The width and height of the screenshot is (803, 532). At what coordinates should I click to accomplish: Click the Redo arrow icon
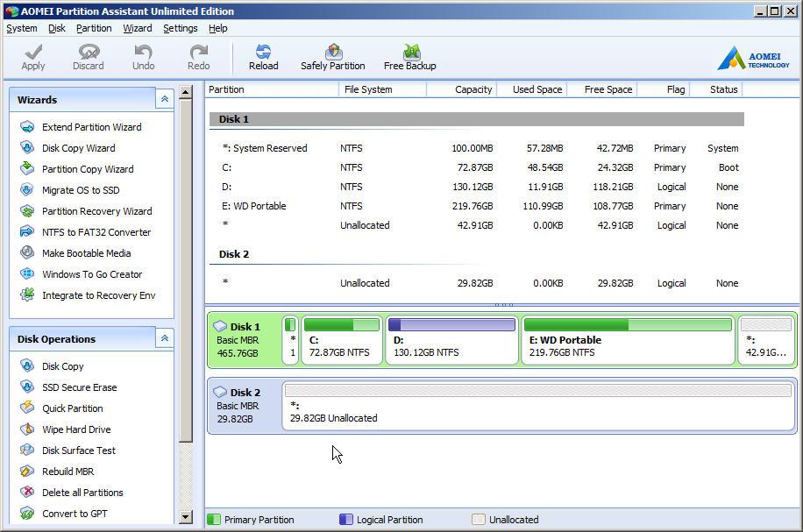coord(199,51)
